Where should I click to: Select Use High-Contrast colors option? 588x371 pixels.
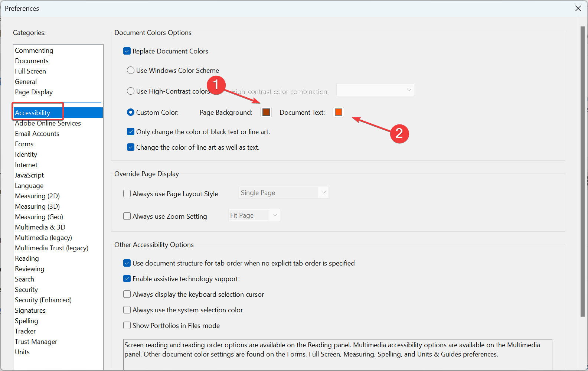(x=131, y=91)
